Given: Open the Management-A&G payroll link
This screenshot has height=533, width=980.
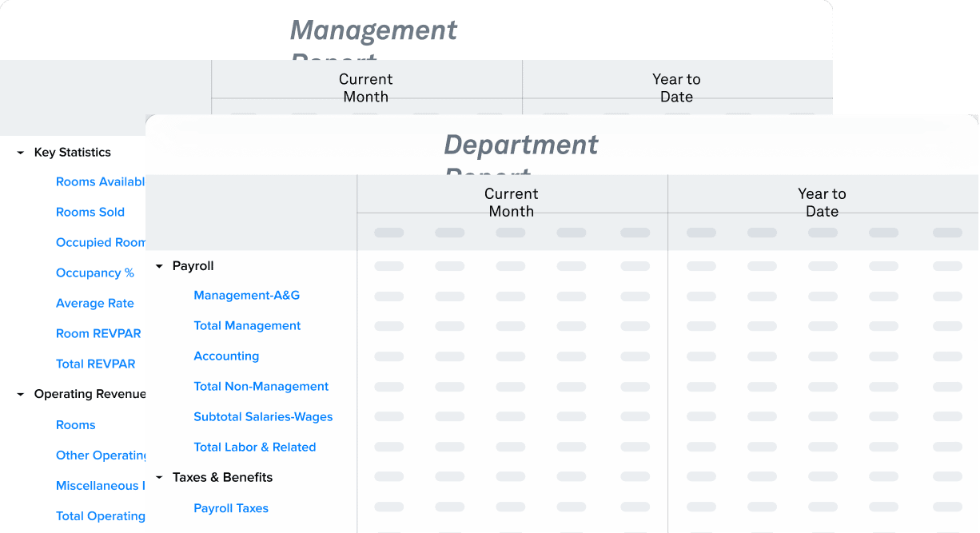Looking at the screenshot, I should tap(247, 296).
